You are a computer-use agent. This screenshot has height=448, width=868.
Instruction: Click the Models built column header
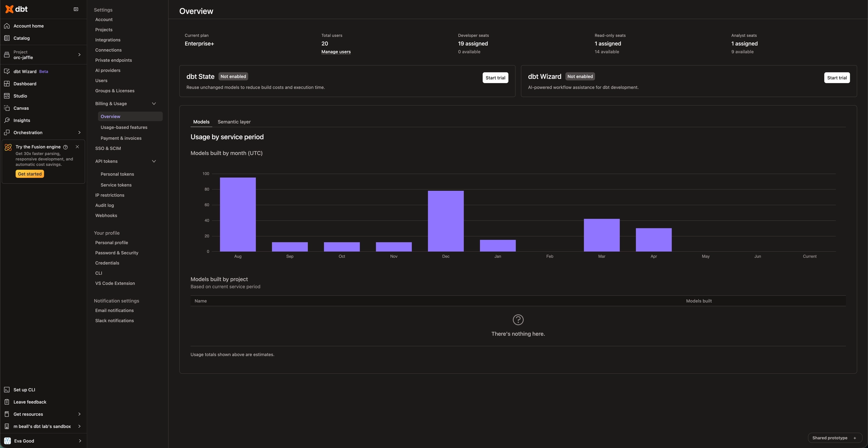click(x=699, y=301)
